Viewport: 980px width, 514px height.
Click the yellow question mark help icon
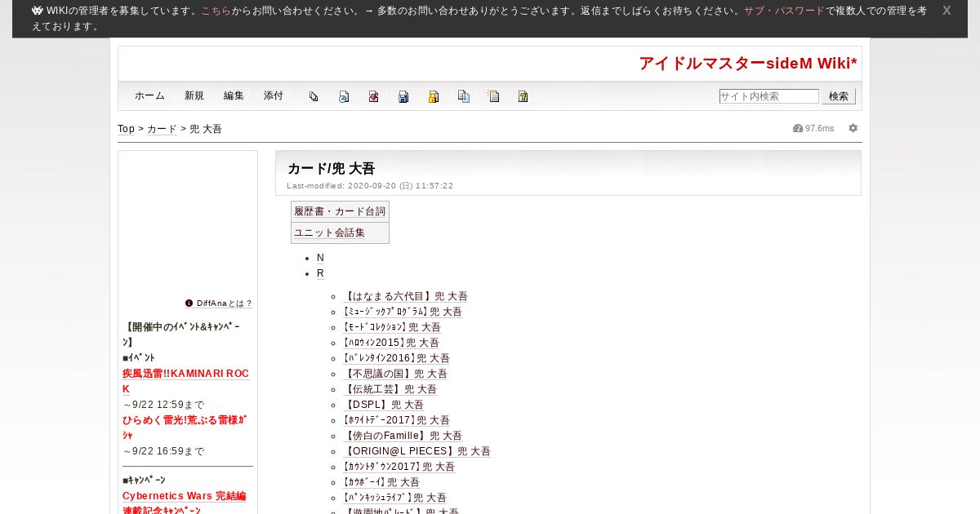(523, 96)
